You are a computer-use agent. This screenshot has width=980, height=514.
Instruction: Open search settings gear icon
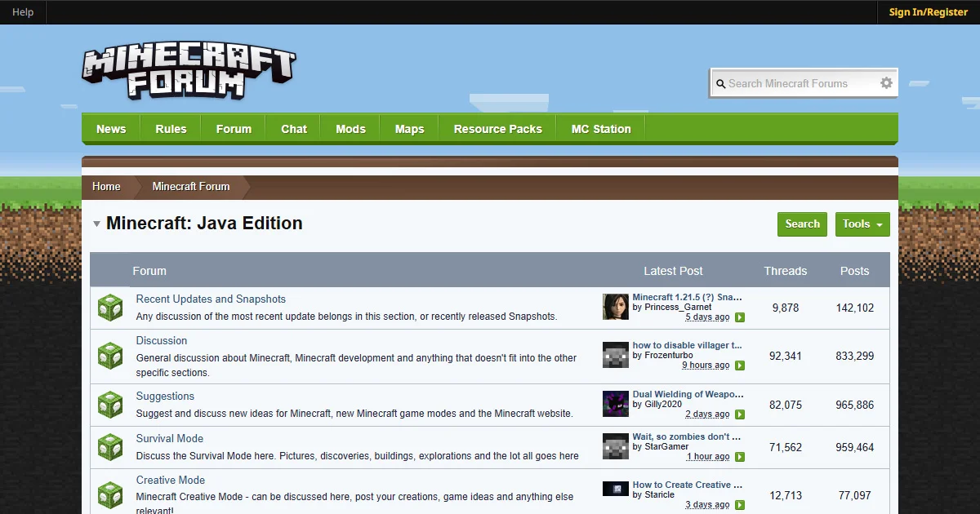[886, 83]
